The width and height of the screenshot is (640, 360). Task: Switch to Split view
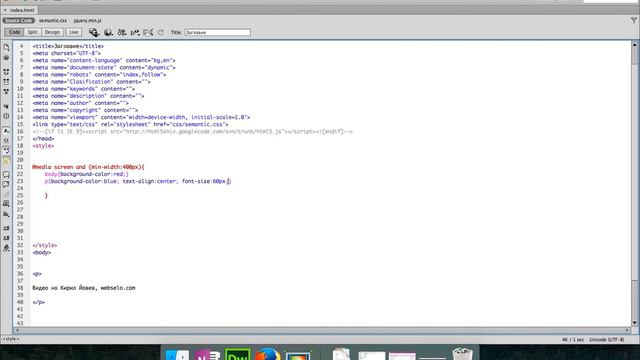(x=32, y=32)
